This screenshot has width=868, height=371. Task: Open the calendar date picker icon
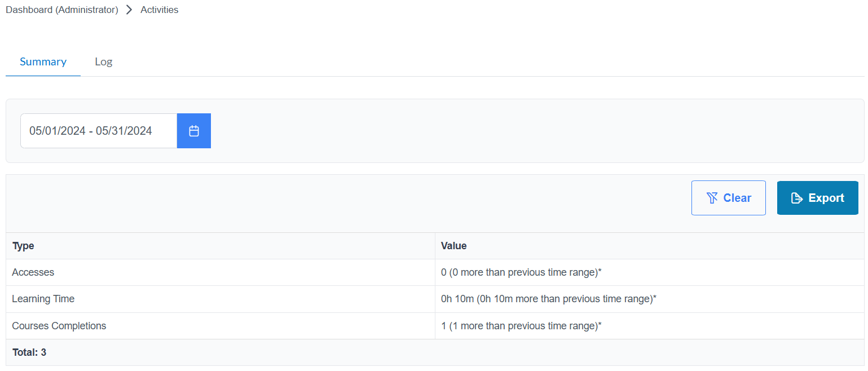point(194,131)
